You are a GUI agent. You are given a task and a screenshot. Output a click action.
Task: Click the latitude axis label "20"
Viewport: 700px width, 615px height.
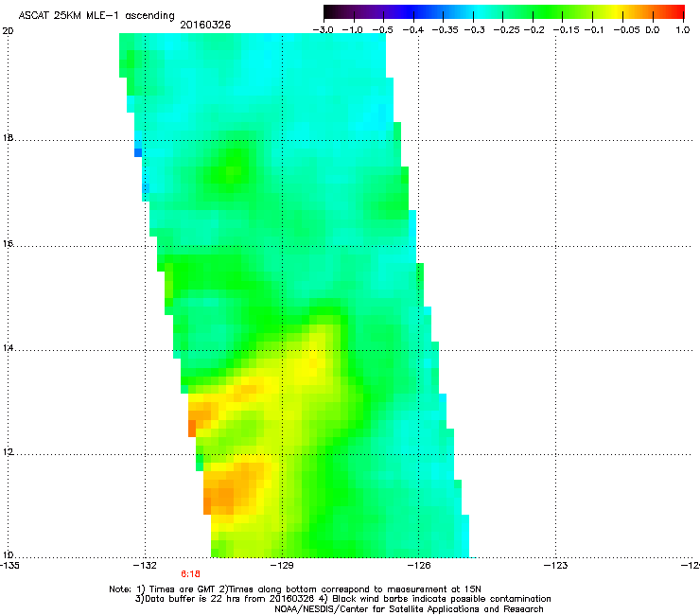[x=8, y=31]
